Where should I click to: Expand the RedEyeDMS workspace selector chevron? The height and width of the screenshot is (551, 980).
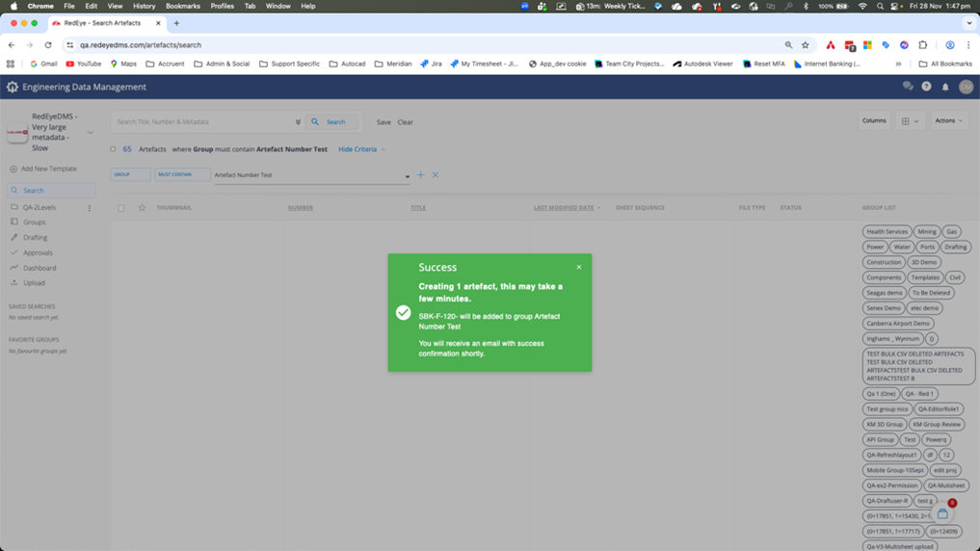point(91,133)
